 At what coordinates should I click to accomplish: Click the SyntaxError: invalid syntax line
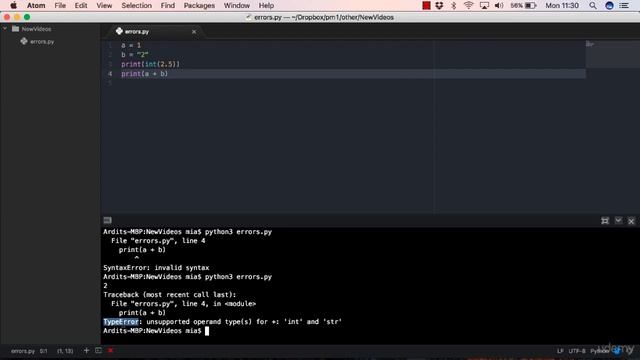pos(156,268)
